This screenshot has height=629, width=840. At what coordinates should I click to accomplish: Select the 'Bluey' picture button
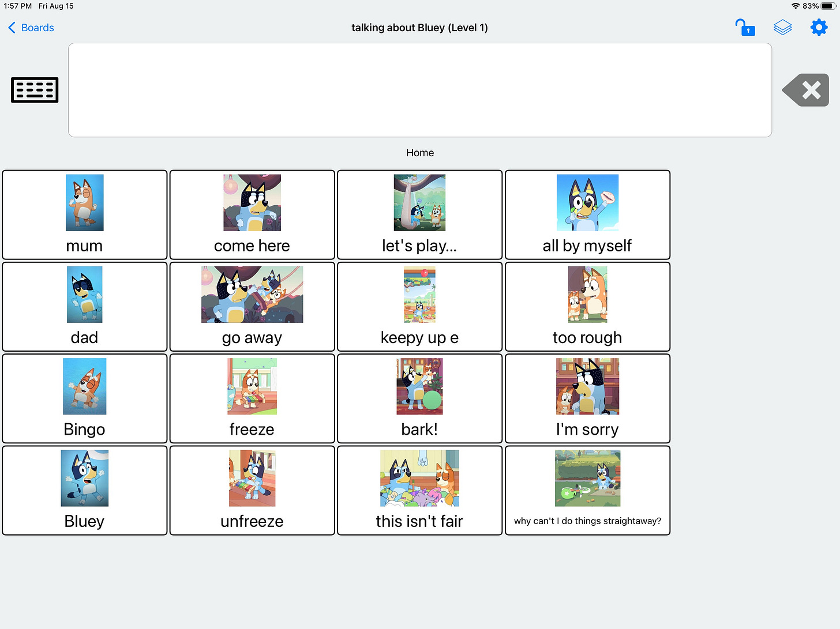pos(85,490)
